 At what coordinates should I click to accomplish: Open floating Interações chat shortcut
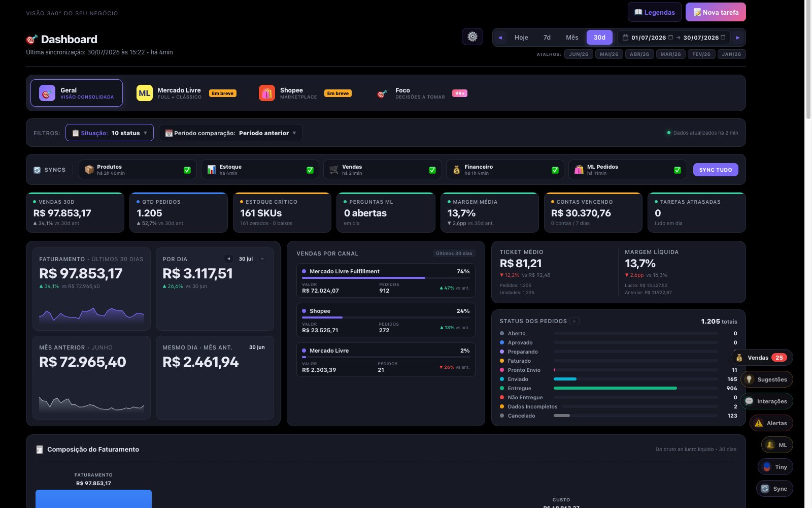coord(766,401)
